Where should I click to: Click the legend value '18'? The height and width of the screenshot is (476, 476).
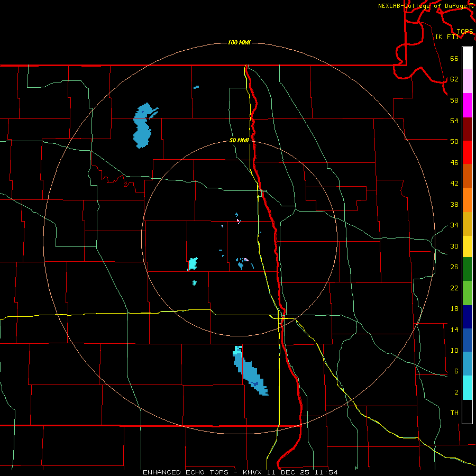coord(454,309)
